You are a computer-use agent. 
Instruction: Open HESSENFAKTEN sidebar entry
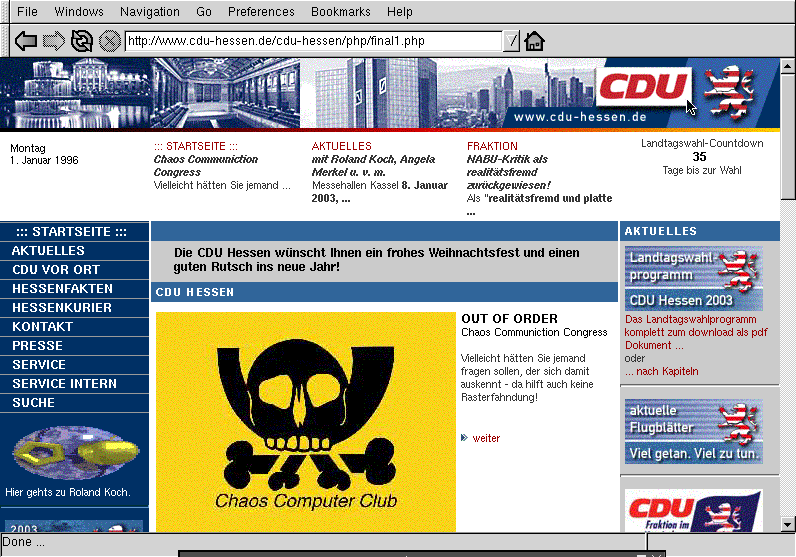pos(74,288)
